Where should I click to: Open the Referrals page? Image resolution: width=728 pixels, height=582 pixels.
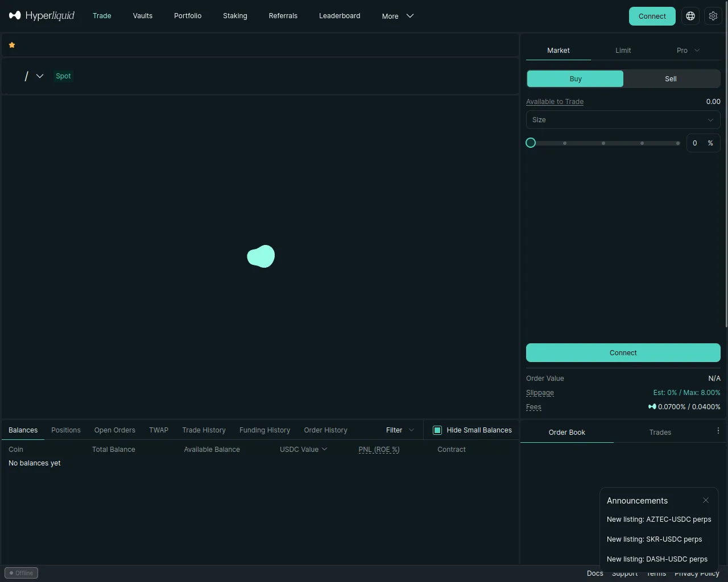point(283,16)
